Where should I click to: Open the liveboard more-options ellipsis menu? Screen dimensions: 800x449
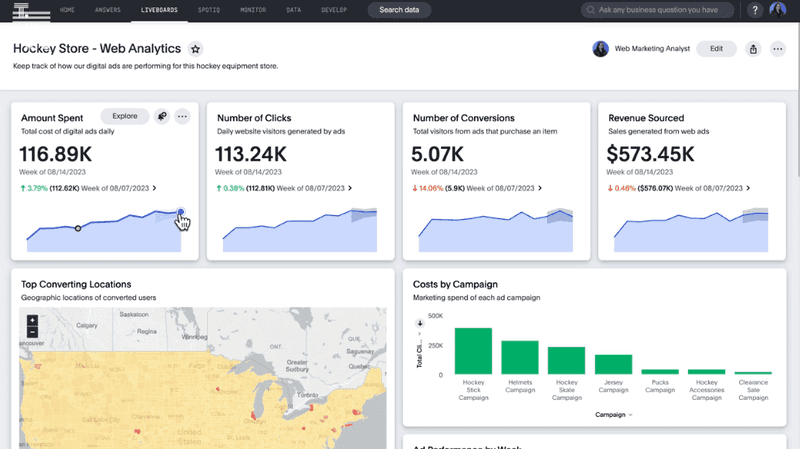(x=778, y=49)
